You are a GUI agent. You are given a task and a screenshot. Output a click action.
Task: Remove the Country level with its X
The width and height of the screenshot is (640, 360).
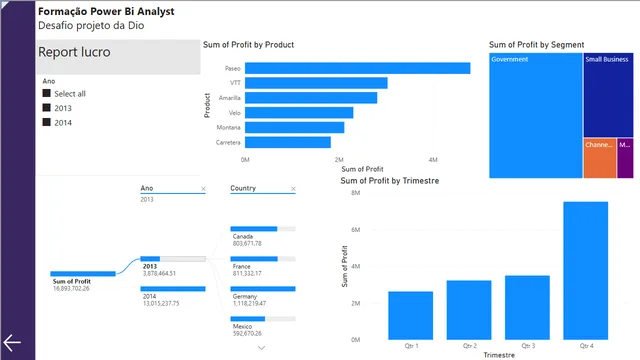pyautogui.click(x=293, y=189)
